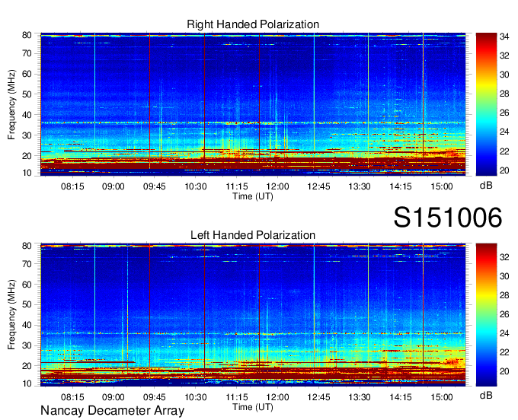Click the 09:45 time tick on Right Handed plot
This screenshot has height=420, width=518.
(x=155, y=186)
